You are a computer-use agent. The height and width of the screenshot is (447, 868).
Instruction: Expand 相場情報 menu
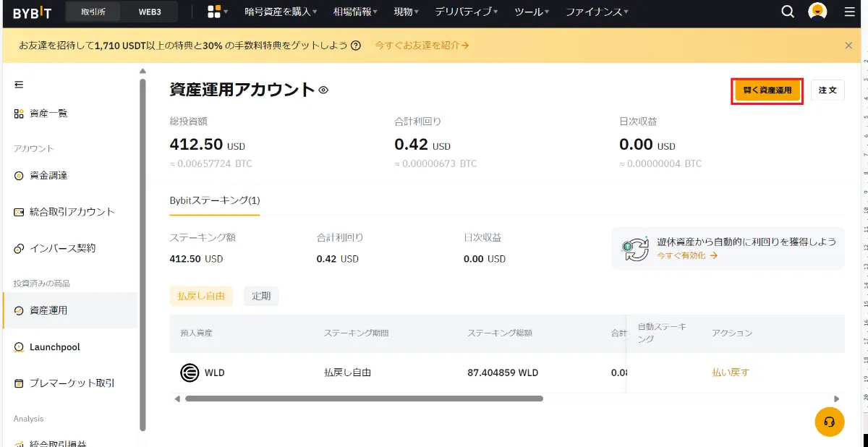355,12
